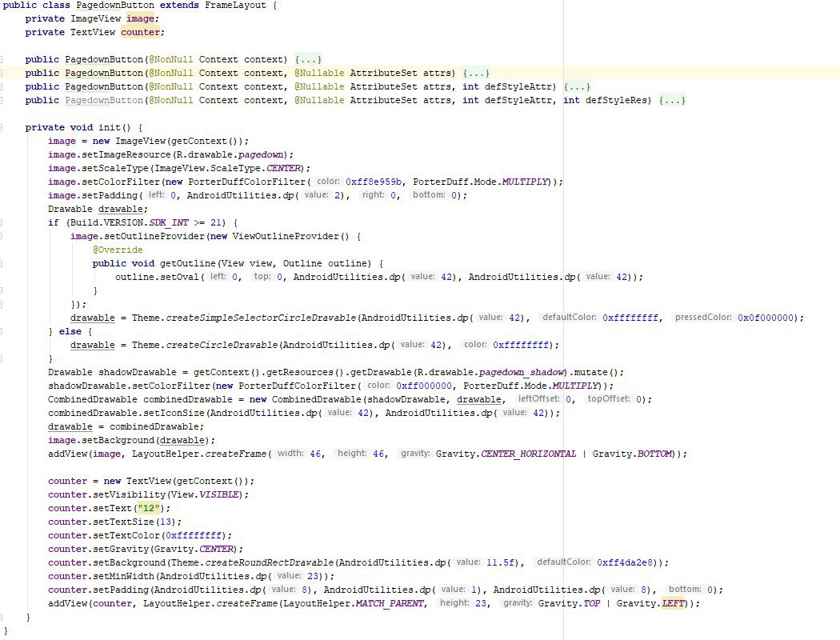
Task: Click MULTIPLY in image.setColorFilter line
Action: pos(526,182)
